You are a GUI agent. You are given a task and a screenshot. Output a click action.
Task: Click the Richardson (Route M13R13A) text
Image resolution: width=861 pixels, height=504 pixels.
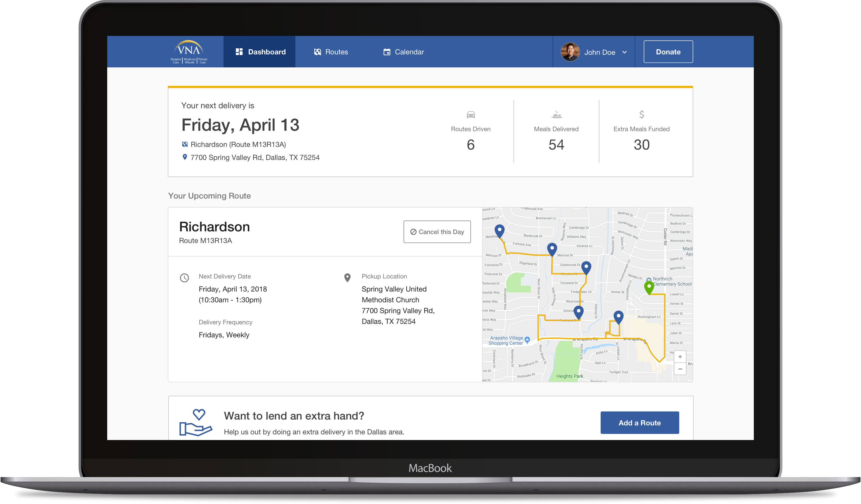tap(238, 145)
